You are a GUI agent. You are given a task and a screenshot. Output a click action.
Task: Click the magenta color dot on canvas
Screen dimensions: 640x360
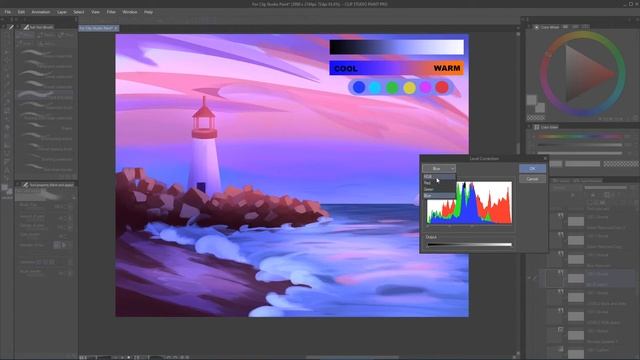[x=425, y=87]
